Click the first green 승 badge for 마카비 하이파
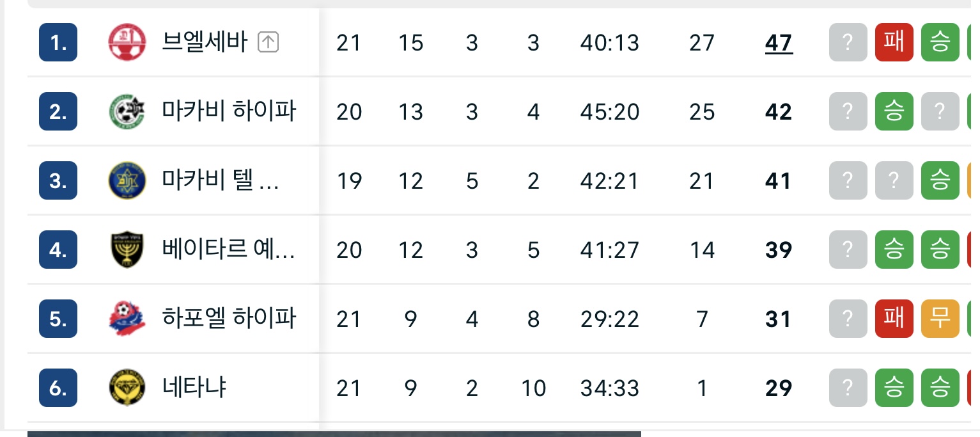This screenshot has height=437, width=980. (x=894, y=112)
